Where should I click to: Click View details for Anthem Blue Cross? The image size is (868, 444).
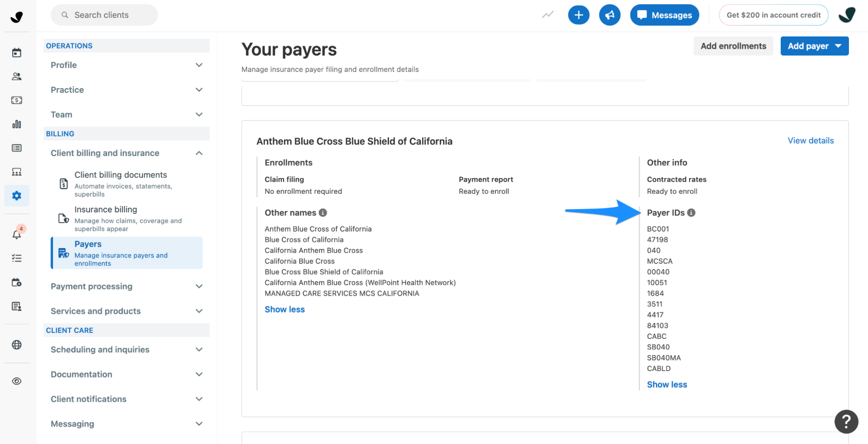(810, 141)
